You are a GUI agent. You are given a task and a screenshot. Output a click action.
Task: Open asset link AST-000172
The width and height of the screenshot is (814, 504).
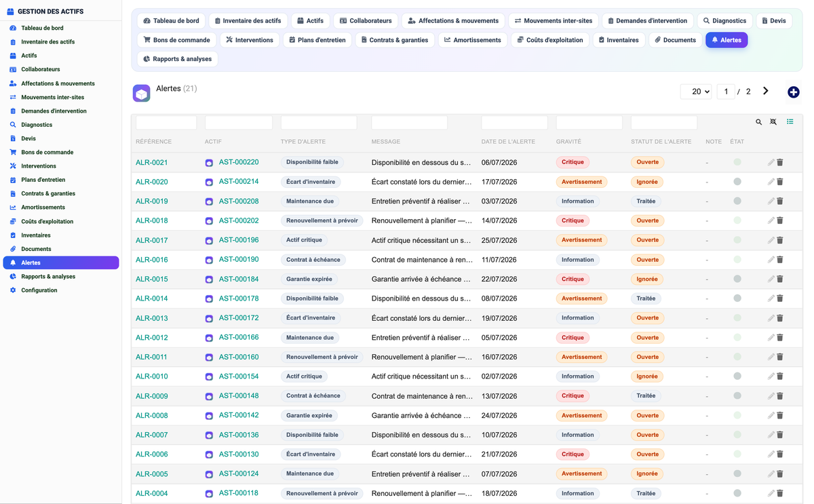(x=239, y=318)
